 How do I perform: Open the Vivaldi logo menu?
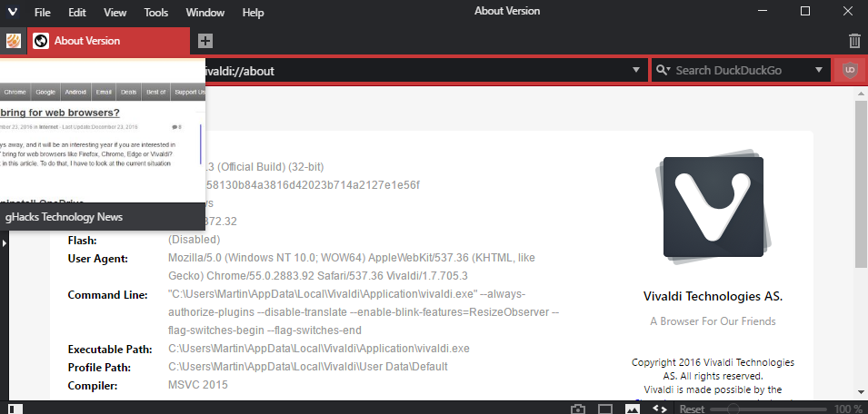[12, 12]
